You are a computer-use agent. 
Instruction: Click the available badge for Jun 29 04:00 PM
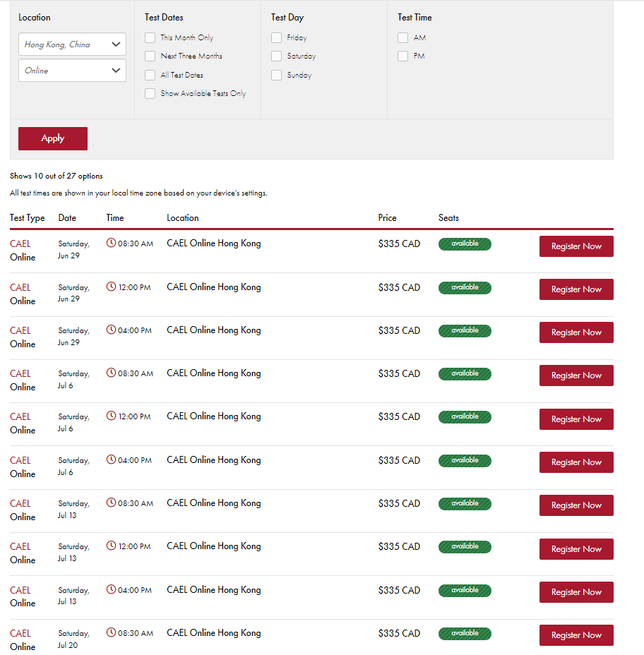point(465,330)
